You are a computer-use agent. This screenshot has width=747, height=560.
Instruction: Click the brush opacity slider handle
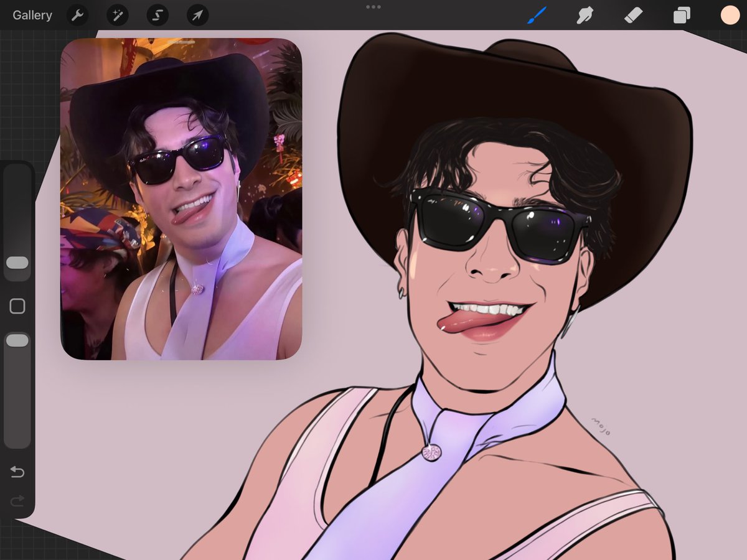pos(17,340)
